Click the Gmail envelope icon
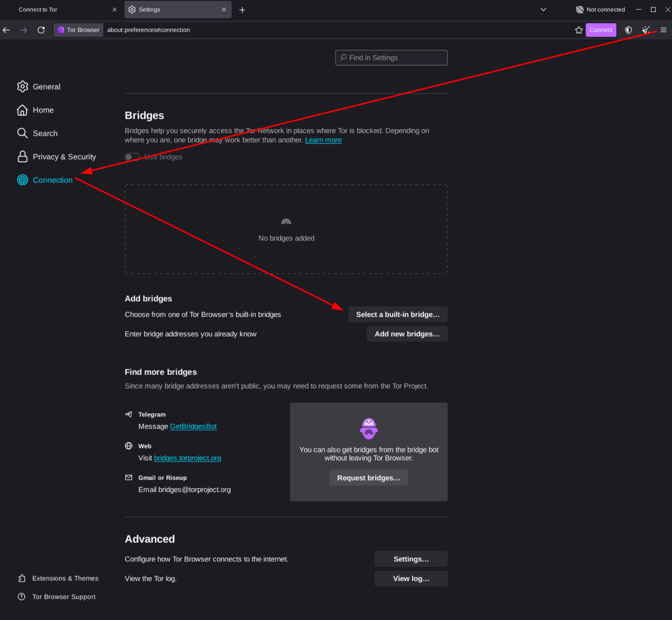The width and height of the screenshot is (672, 620). (x=128, y=477)
